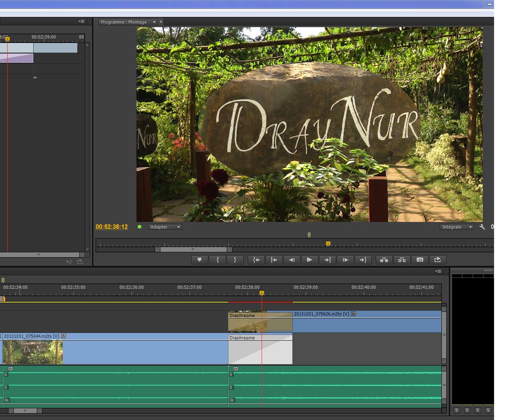Toggle the fx badge on clip 20131031_075626.m2ts

354,314
